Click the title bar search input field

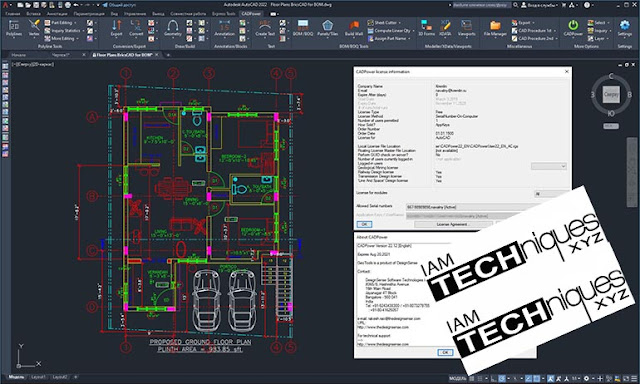[x=482, y=5]
